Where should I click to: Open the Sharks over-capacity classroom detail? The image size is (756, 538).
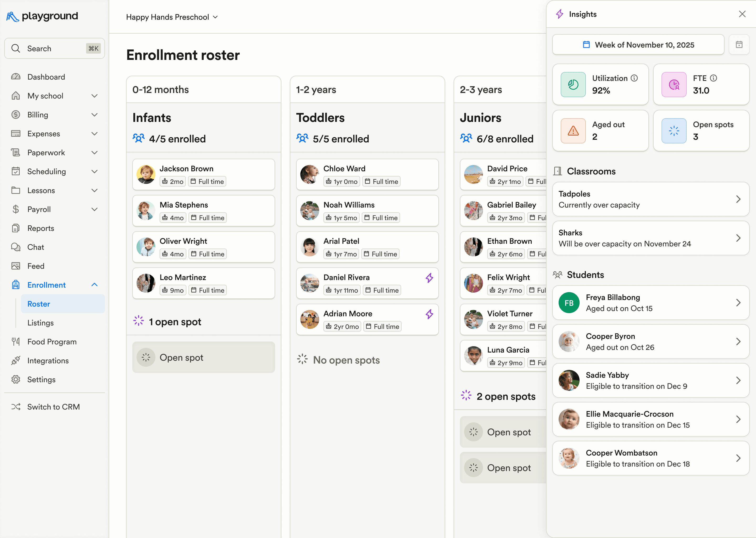tap(650, 238)
